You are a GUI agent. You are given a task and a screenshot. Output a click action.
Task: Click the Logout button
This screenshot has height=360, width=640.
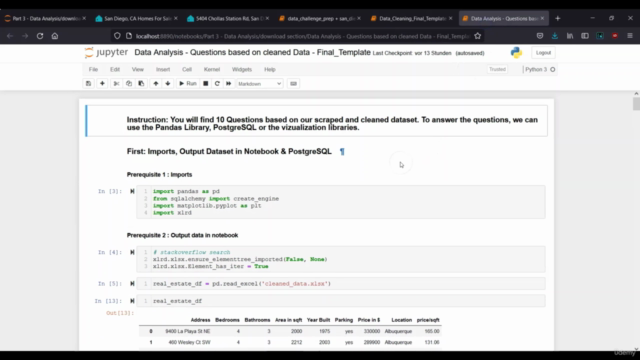point(543,53)
